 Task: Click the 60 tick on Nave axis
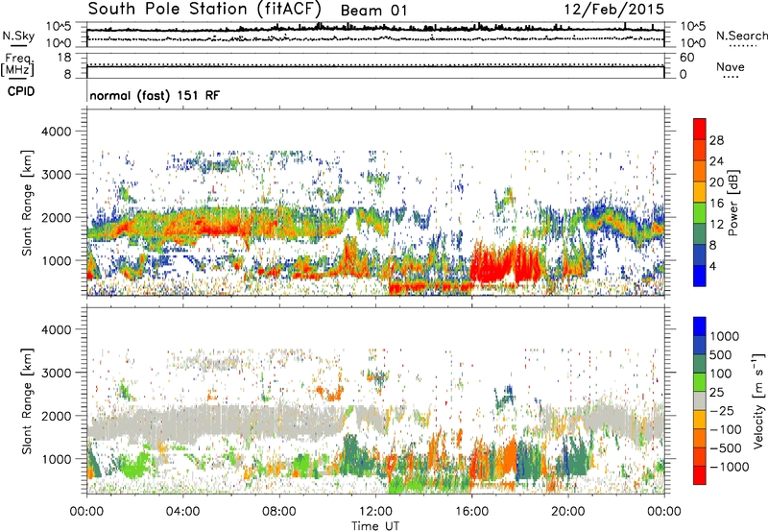click(x=687, y=58)
